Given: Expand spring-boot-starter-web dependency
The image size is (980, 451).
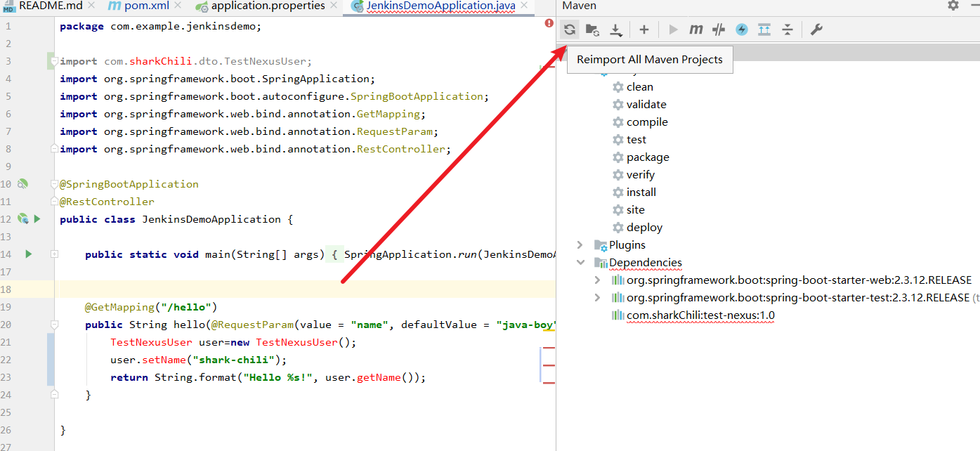Looking at the screenshot, I should pos(597,280).
